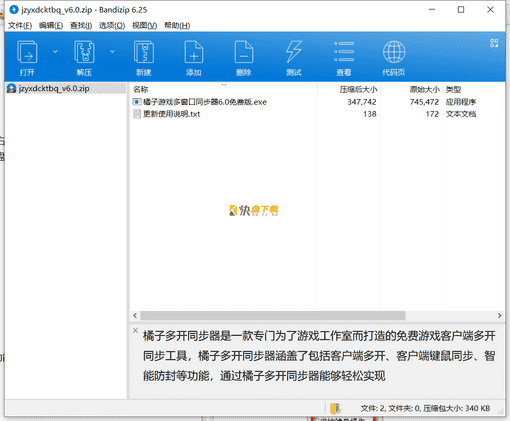Screen dimensions: 510x421
Task: Click the compressed size value 138
Action: point(370,114)
